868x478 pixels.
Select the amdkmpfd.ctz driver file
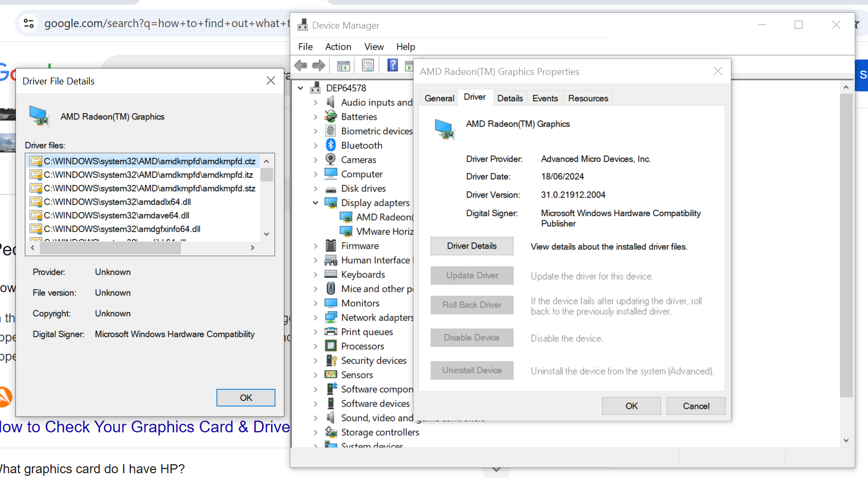click(143, 161)
